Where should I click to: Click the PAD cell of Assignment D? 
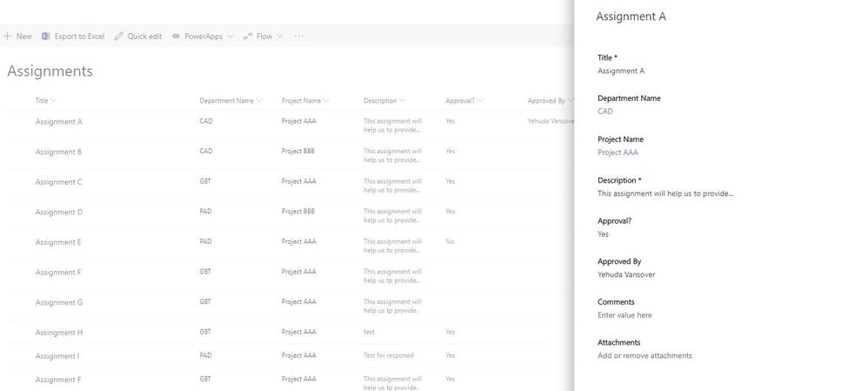[205, 212]
